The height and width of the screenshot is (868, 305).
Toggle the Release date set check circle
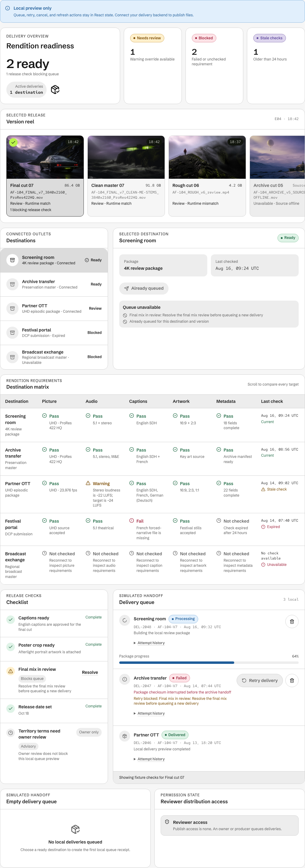click(x=11, y=708)
